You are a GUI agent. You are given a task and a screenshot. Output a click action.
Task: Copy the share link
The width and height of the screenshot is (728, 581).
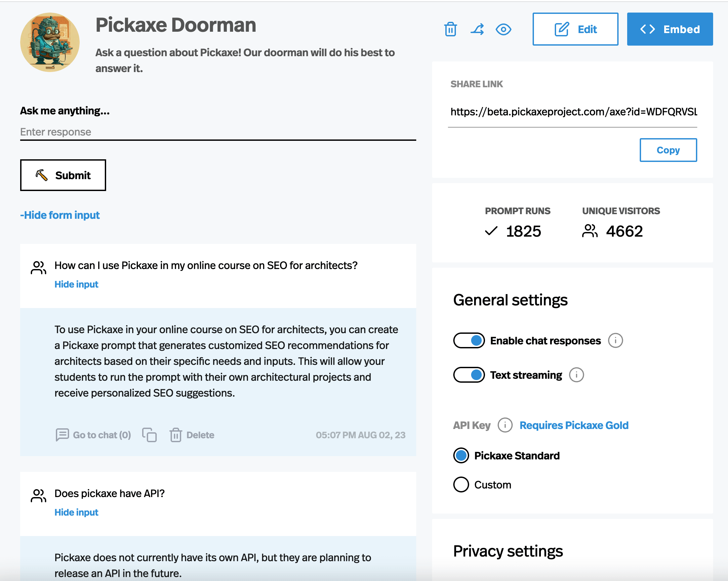(668, 150)
